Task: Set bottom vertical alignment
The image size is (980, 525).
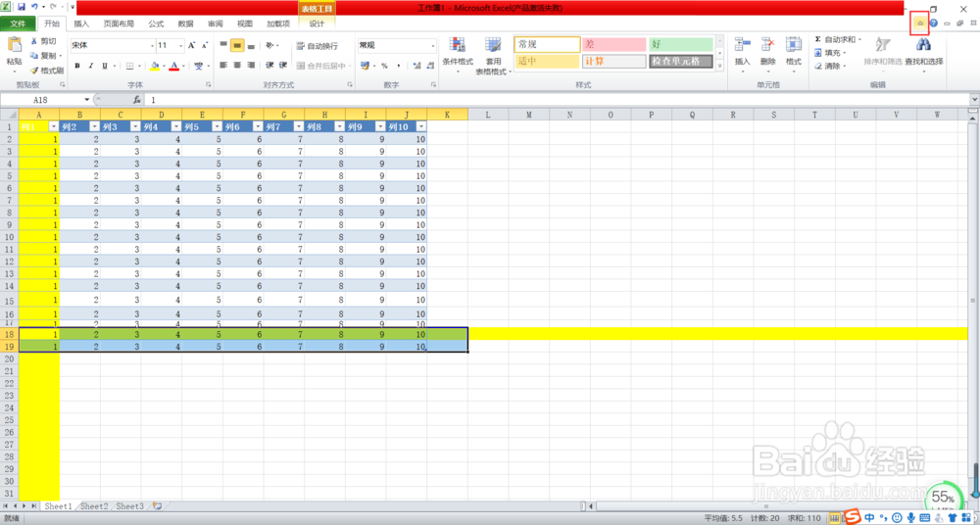Action: [251, 46]
